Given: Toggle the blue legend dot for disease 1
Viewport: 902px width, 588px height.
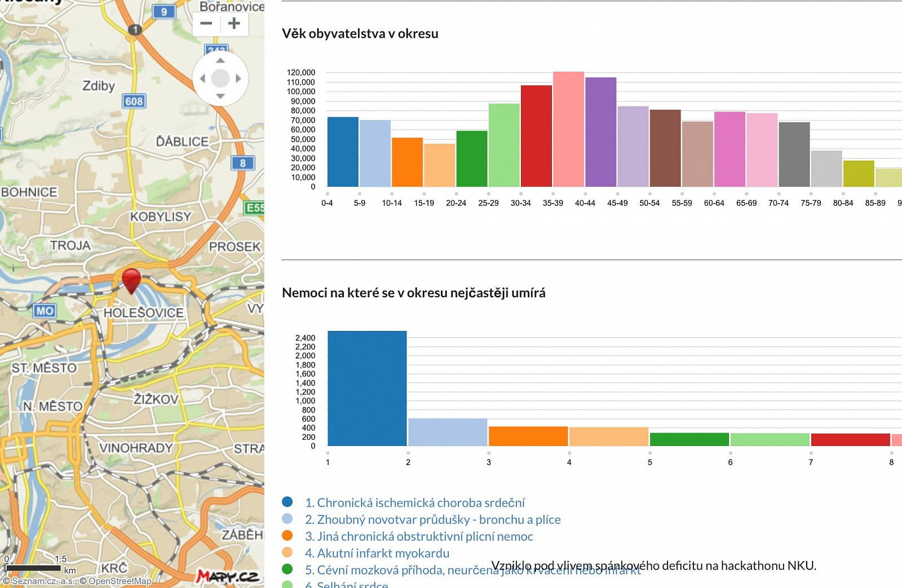Looking at the screenshot, I should coord(287,502).
